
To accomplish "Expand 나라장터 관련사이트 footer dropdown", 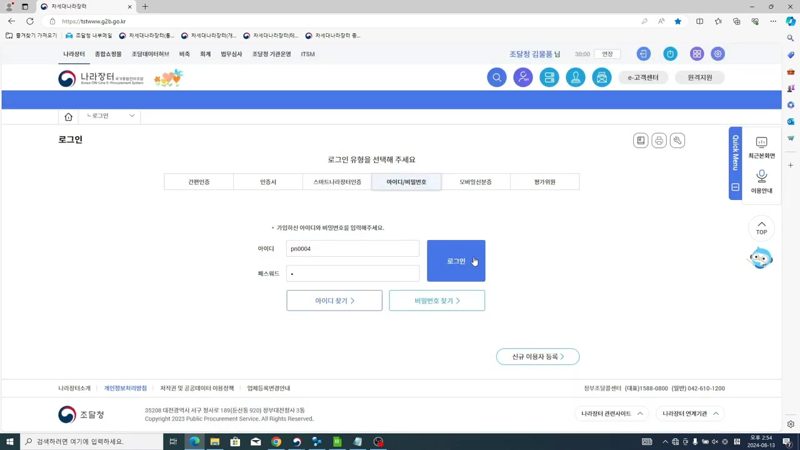I will (612, 413).
